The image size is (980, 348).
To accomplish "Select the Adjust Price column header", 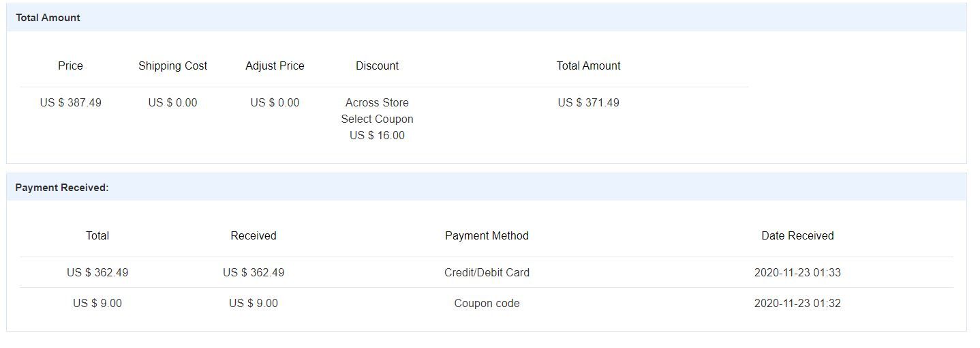I will click(275, 66).
